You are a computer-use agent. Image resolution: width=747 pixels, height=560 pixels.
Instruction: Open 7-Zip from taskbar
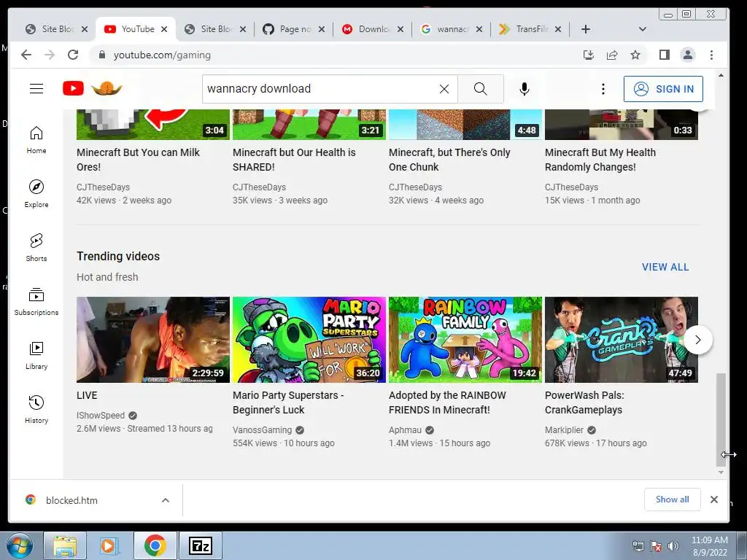pyautogui.click(x=200, y=545)
